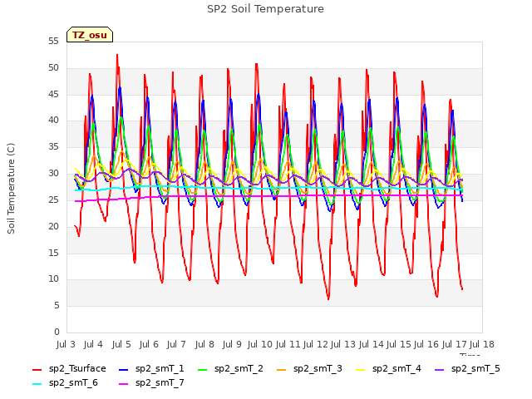The width and height of the screenshot is (532, 399).
Task: Click the Jul 9 x-axis tick label
Action: coord(232,344)
